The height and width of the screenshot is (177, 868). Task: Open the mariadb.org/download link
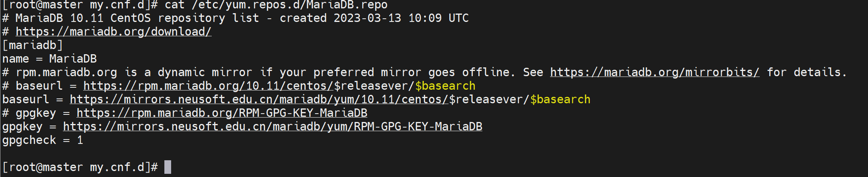[x=113, y=32]
